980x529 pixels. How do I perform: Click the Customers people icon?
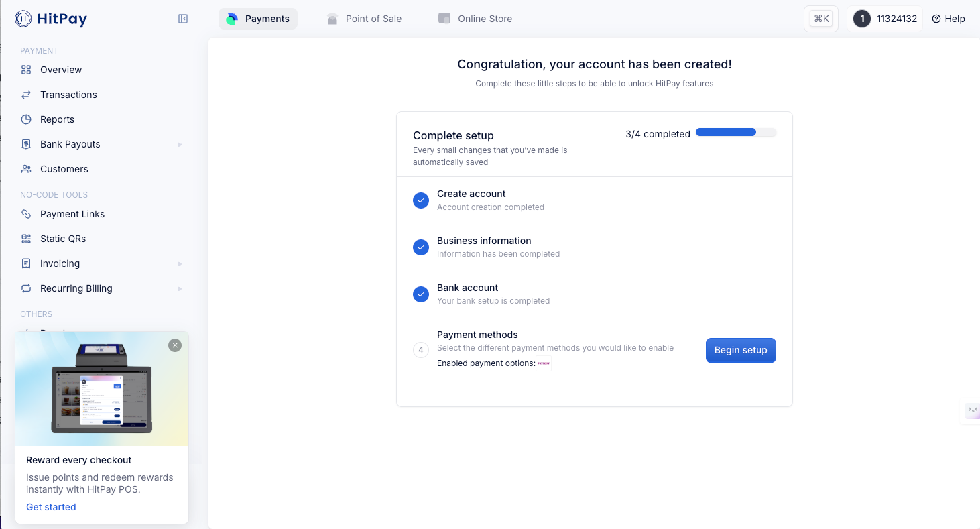[x=26, y=169]
